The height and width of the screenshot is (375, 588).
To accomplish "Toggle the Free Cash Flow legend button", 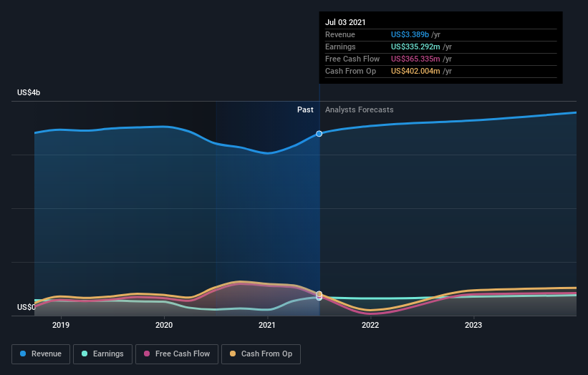I will pyautogui.click(x=177, y=354).
